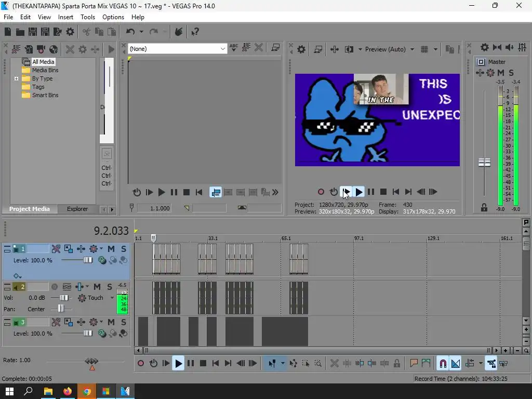Toggle Enable Snapping magnet button

click(443, 363)
